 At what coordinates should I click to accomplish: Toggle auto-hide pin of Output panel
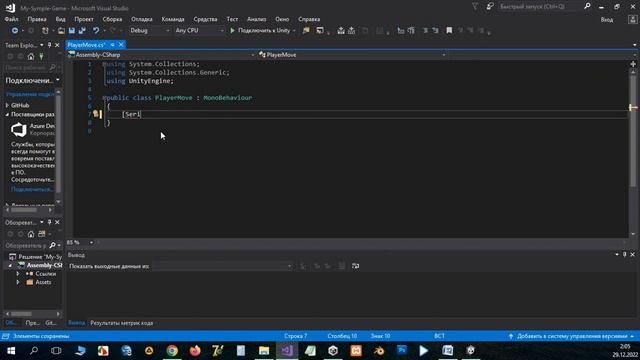(x=624, y=254)
